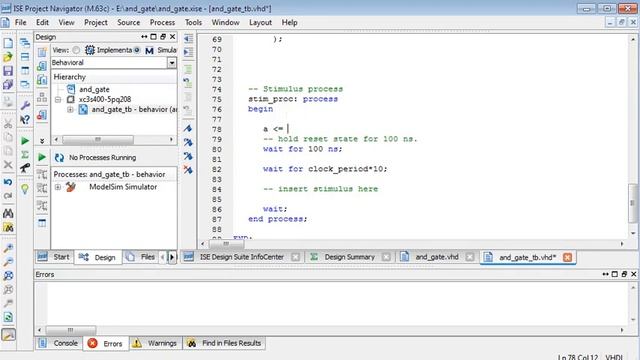Click the Indent selection icon beside editor
640x360 pixels.
(x=188, y=52)
